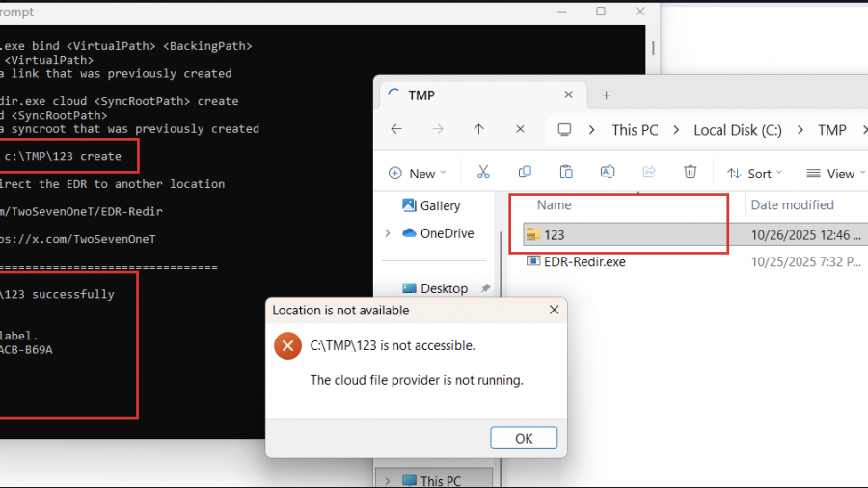Click the Delete trash icon
Image resolution: width=868 pixels, height=488 pixels.
[x=691, y=173]
